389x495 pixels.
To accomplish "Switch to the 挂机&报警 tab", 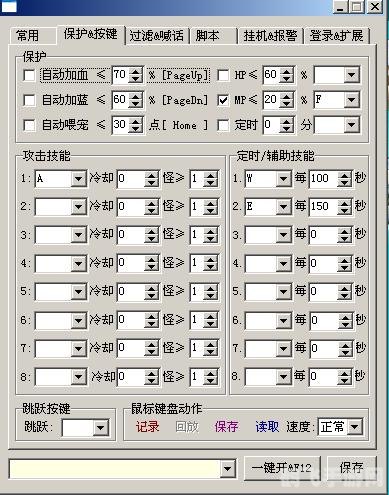I will coord(270,36).
